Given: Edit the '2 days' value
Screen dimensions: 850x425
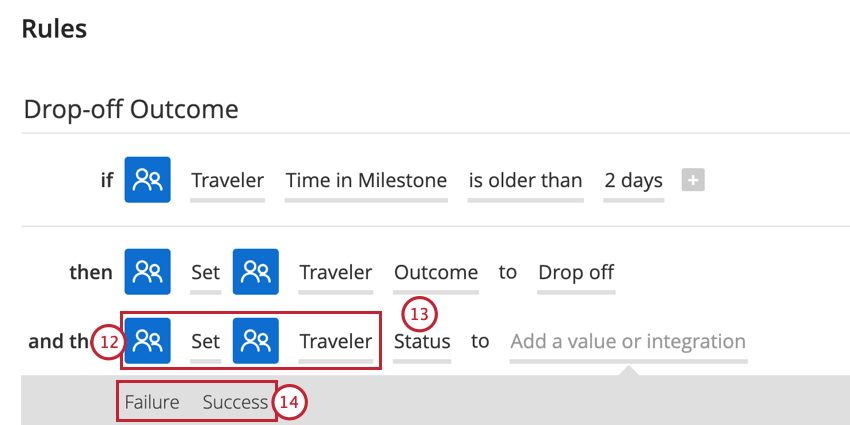Looking at the screenshot, I should (634, 181).
